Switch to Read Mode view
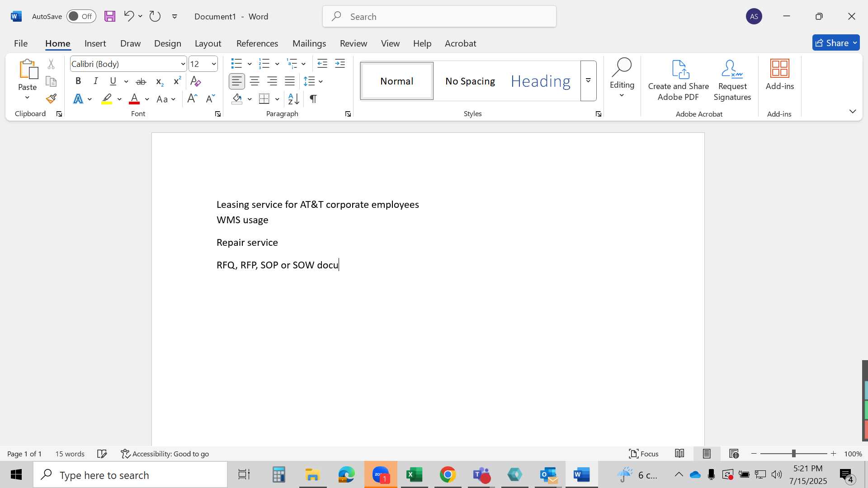Viewport: 868px width, 488px height. click(x=679, y=454)
